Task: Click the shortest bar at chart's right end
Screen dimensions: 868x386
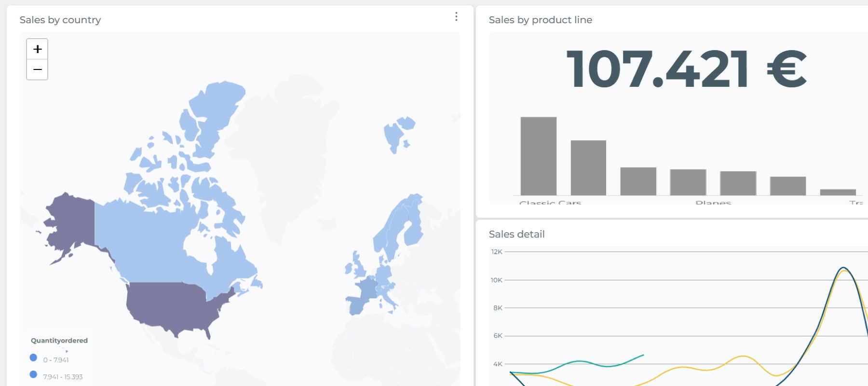Action: pos(838,192)
